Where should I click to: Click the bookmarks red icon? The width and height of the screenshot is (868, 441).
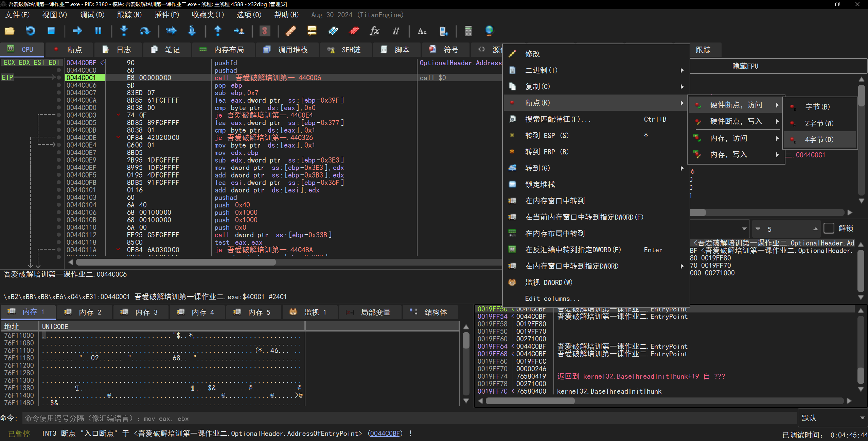coord(354,31)
